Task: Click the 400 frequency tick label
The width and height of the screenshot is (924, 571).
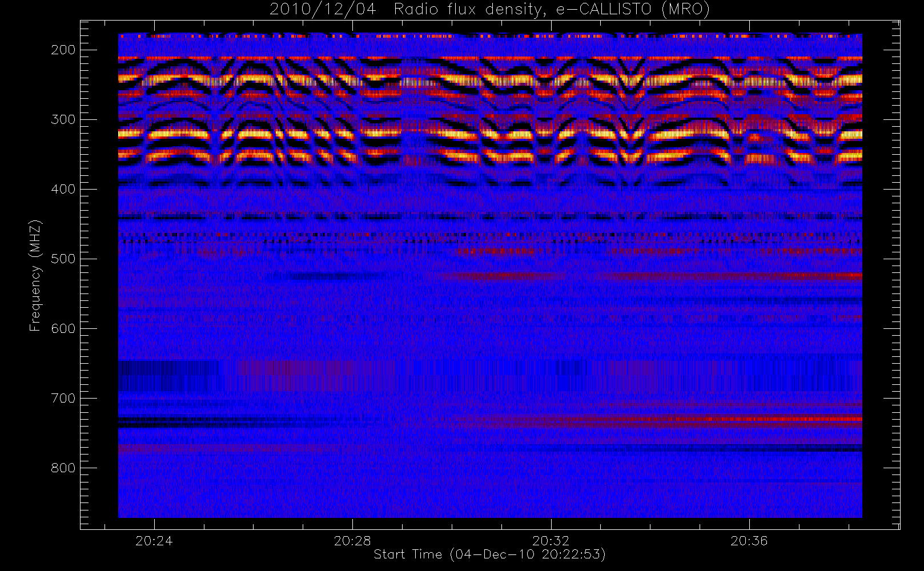Action: click(x=63, y=189)
